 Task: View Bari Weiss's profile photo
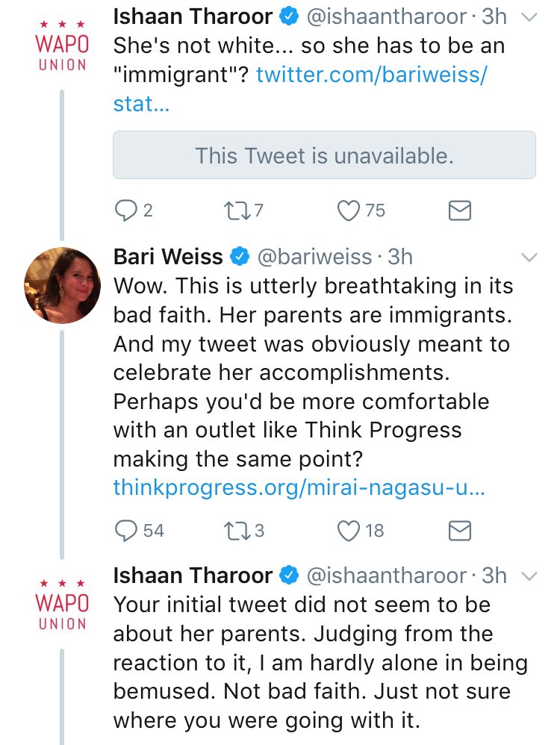[62, 284]
